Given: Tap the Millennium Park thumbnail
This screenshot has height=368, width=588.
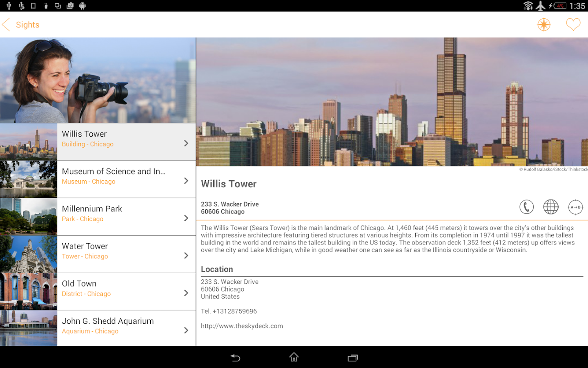Looking at the screenshot, I should 29,217.
